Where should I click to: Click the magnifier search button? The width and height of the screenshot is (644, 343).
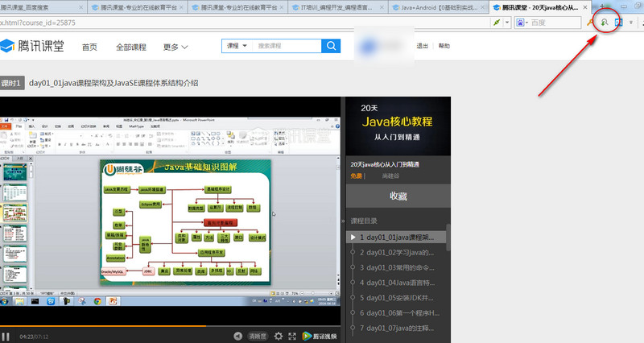tap(331, 46)
